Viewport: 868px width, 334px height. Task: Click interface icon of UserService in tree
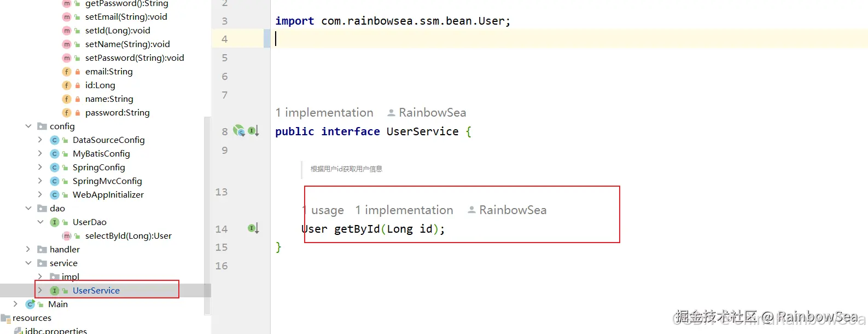point(55,291)
